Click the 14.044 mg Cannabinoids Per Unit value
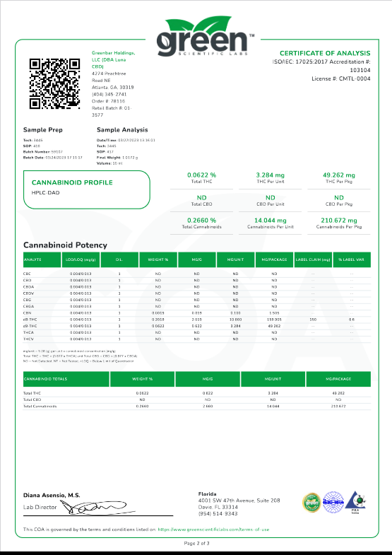The width and height of the screenshot is (392, 555). click(270, 220)
